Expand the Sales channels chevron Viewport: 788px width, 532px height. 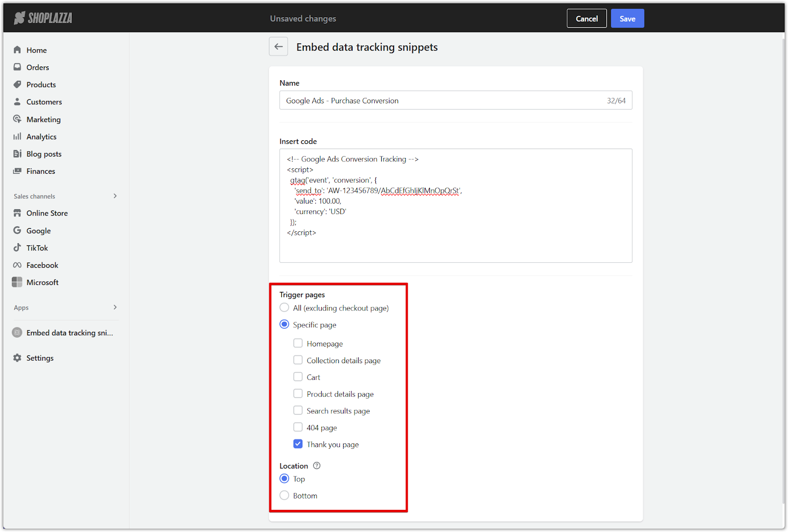[x=115, y=196]
